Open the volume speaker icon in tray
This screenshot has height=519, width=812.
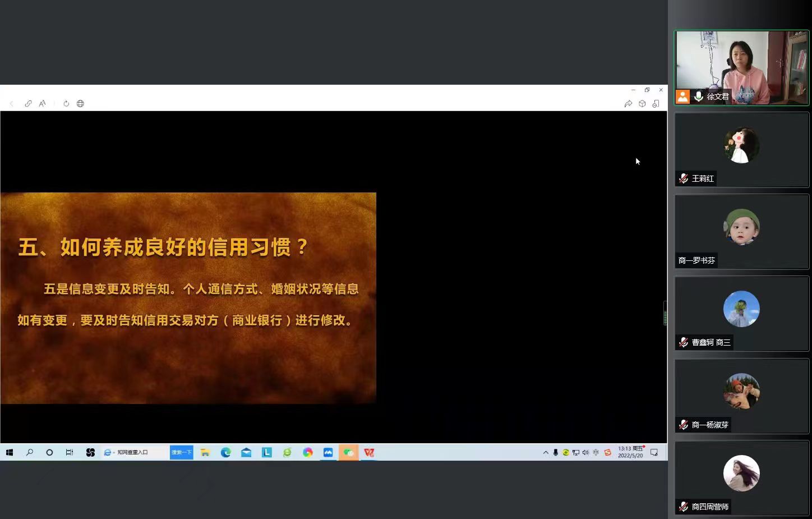coord(585,453)
